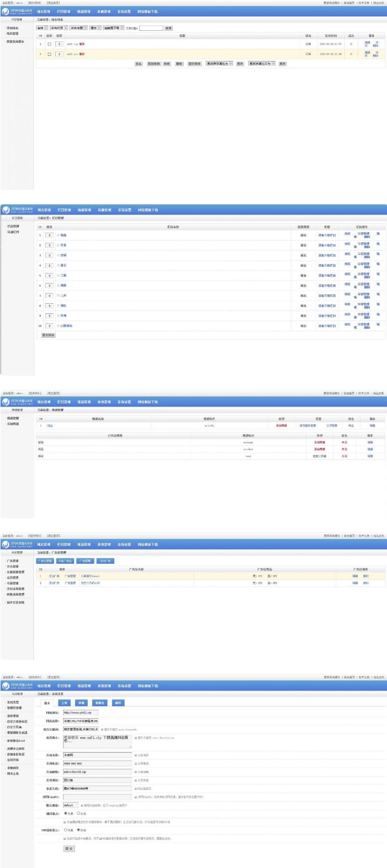Tick the checkbox for the ym51.vip row
This screenshot has width=387, height=868.
pyautogui.click(x=50, y=44)
